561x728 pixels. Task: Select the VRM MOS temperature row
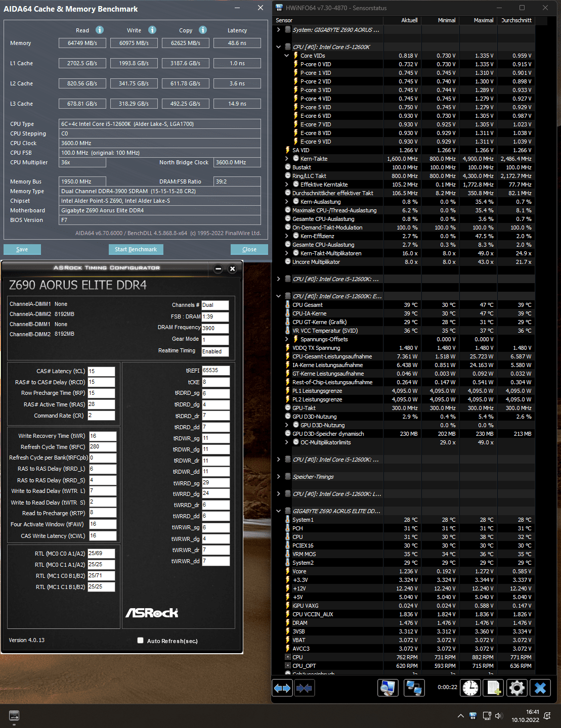[404, 554]
